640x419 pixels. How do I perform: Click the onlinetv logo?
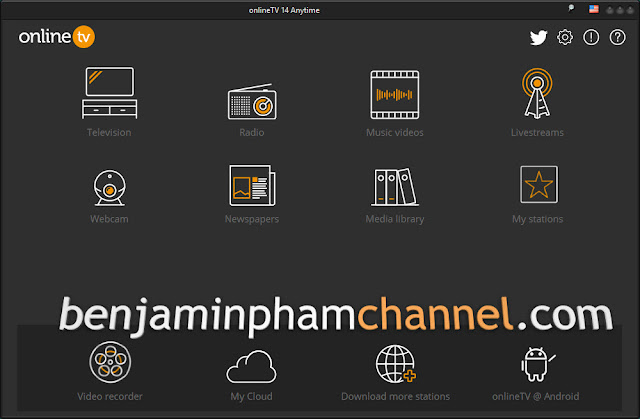click(x=57, y=37)
